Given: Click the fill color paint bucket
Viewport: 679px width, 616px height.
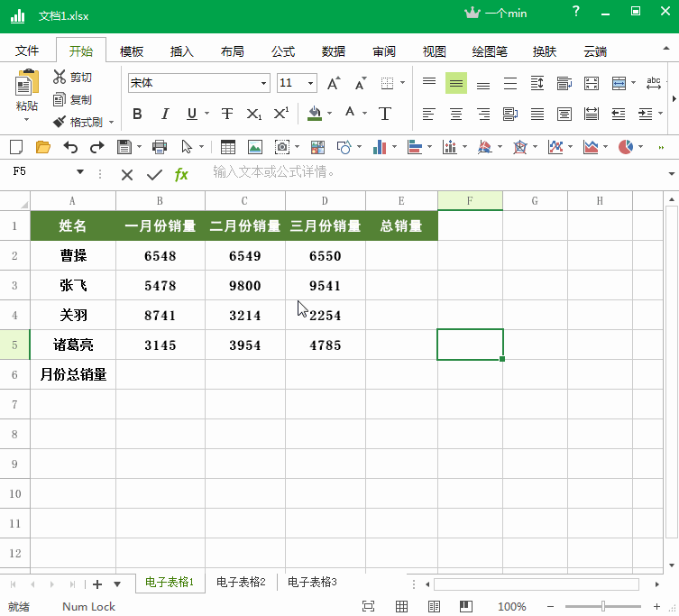Looking at the screenshot, I should coord(315,114).
